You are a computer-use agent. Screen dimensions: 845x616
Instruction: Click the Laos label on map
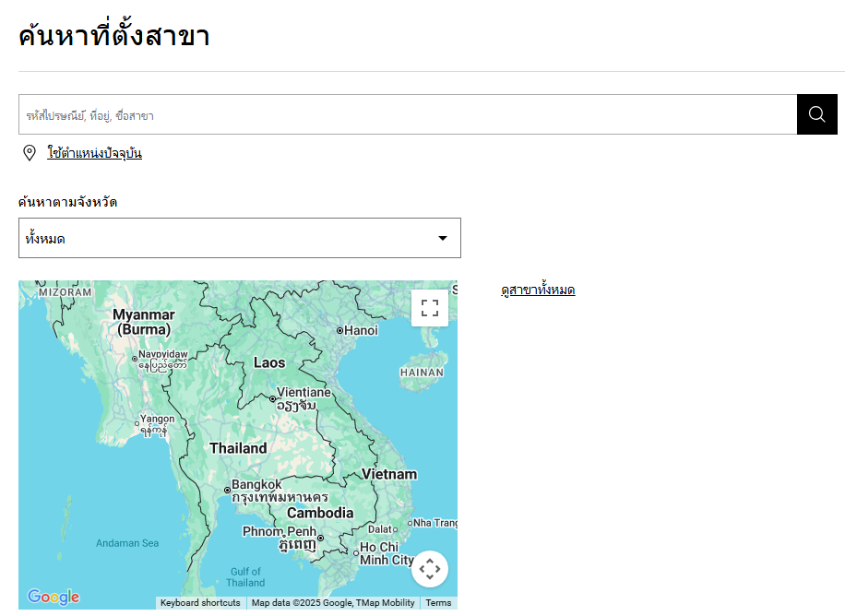click(x=269, y=362)
